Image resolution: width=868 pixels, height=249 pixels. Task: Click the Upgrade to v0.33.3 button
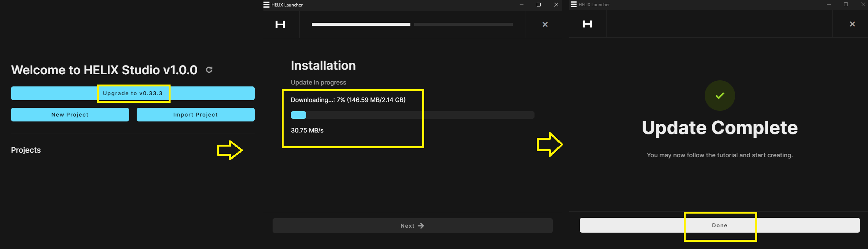tap(132, 93)
